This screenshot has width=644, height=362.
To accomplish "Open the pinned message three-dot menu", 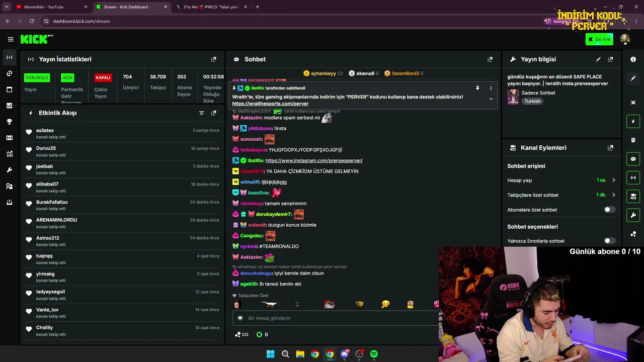I will click(491, 88).
